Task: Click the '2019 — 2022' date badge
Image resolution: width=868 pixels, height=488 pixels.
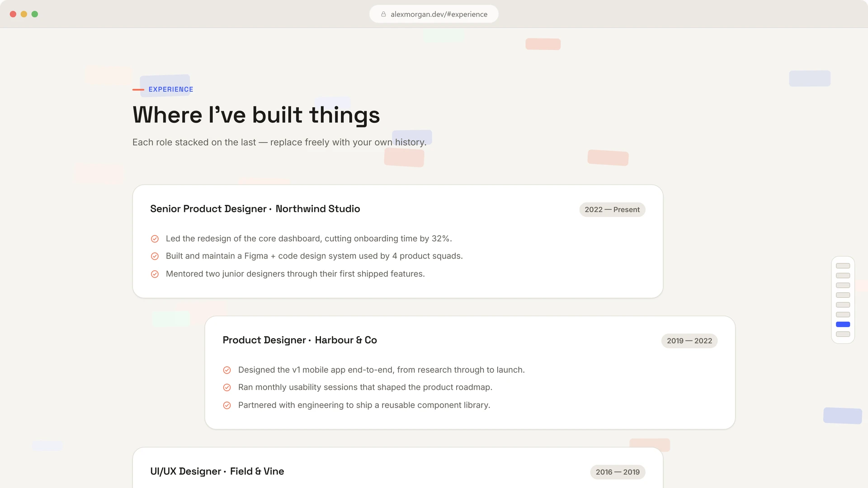Action: coord(689,341)
